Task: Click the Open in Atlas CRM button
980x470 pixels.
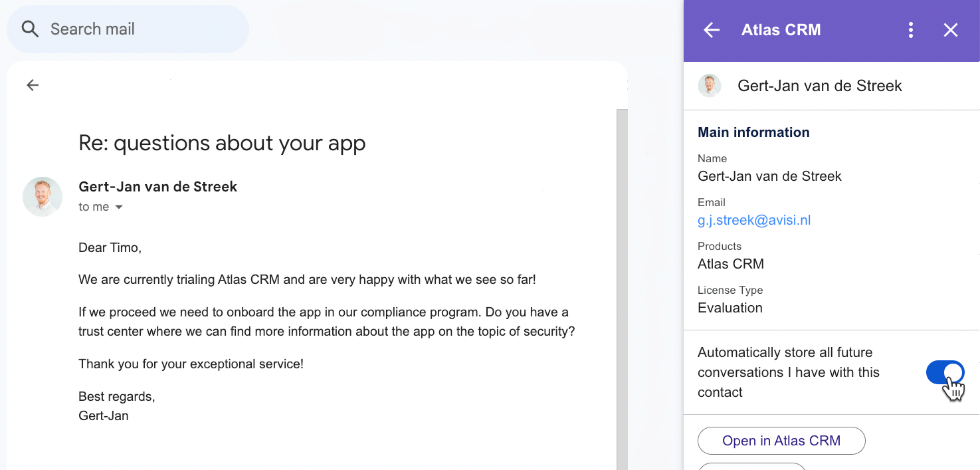Action: pyautogui.click(x=781, y=441)
